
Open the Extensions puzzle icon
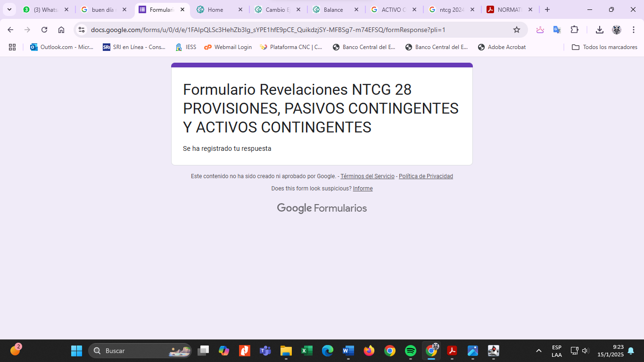[574, 30]
